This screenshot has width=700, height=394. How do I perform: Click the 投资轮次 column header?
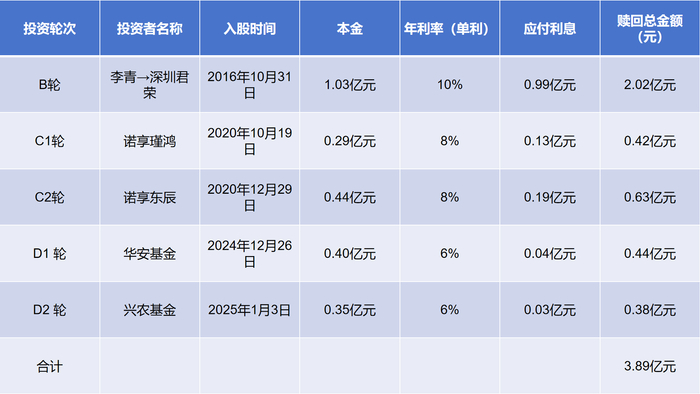coord(50,29)
